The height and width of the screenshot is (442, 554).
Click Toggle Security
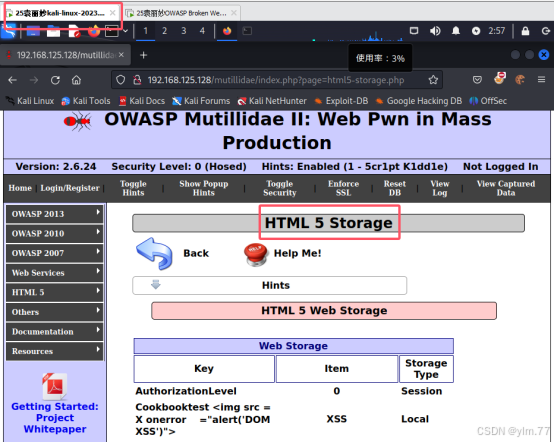[x=279, y=188]
